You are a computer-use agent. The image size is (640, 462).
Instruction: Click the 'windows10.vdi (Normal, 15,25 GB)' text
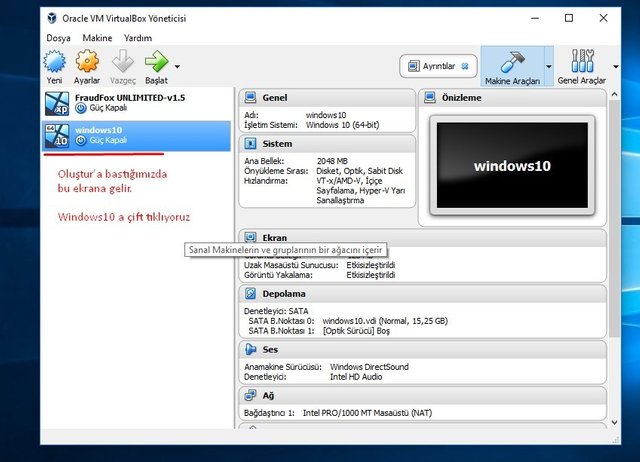(385, 321)
